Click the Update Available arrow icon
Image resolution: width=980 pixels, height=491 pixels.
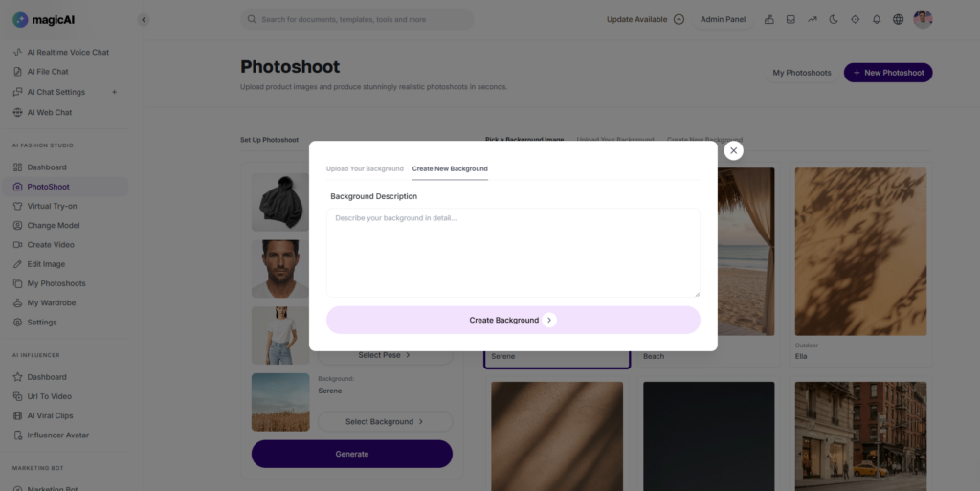tap(679, 19)
